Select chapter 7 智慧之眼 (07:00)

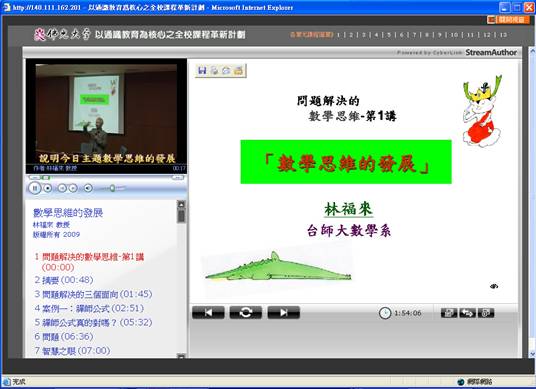[x=72, y=351]
